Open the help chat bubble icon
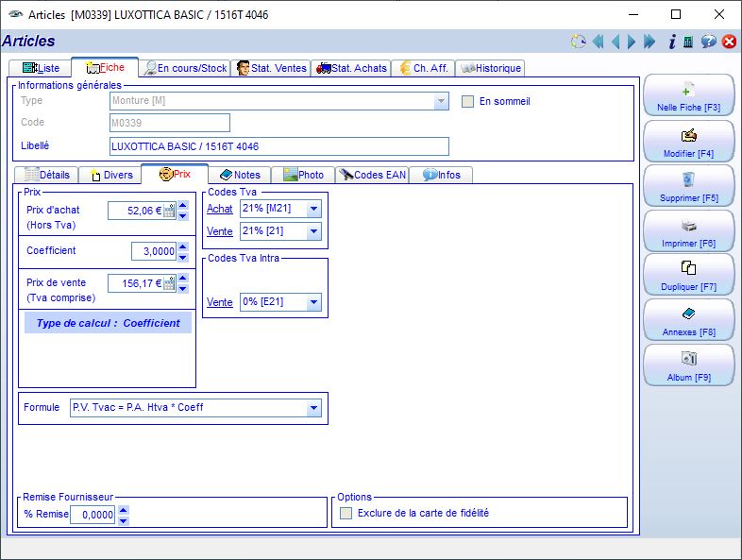 pos(708,42)
